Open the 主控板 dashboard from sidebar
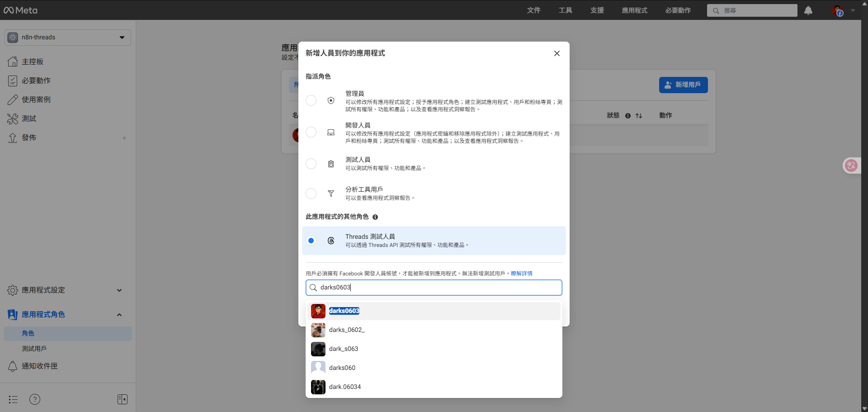Screen dimensions: 868x412 (x=33, y=62)
